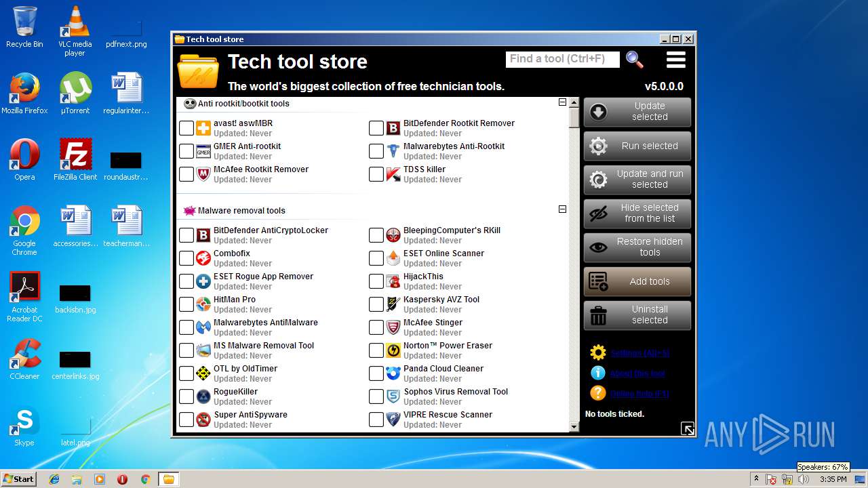Click the VIPRE Rescue Scanner icon
The image size is (868, 488).
point(393,420)
